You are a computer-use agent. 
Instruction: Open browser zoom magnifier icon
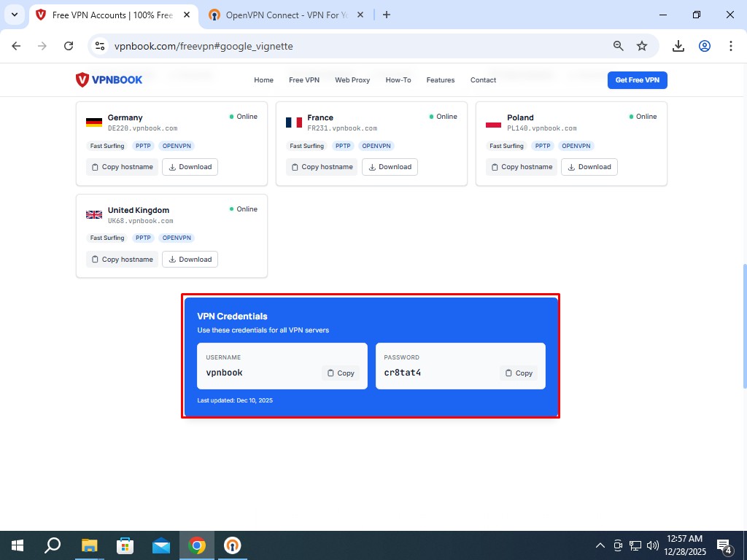619,46
